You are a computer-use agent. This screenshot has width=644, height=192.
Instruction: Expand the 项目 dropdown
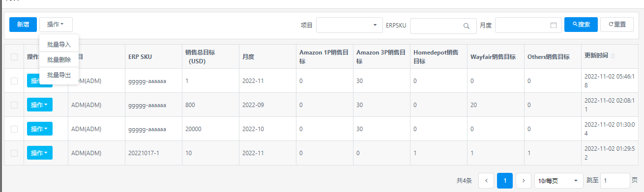click(350, 25)
